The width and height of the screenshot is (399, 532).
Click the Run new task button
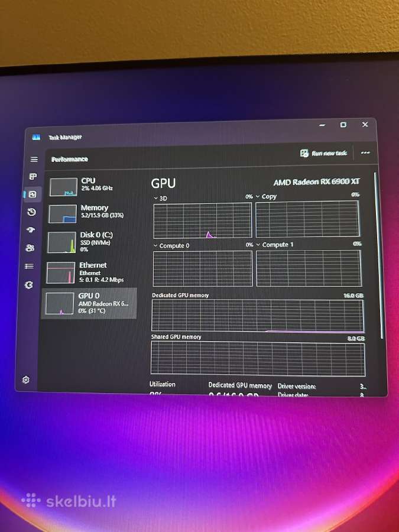tap(324, 153)
